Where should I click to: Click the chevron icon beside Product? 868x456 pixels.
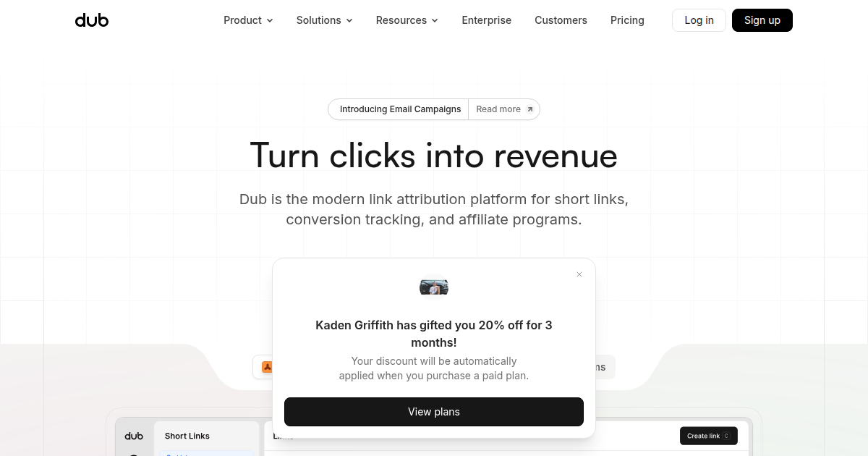coord(270,20)
